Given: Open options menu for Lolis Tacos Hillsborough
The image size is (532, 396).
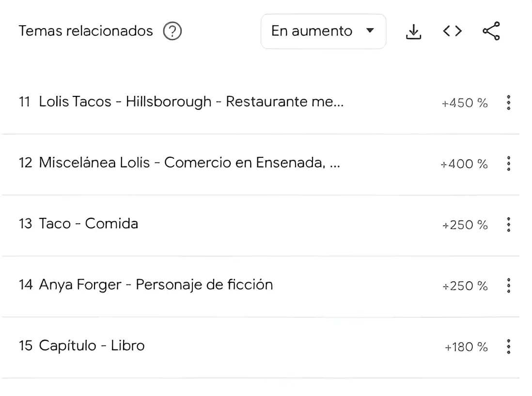Looking at the screenshot, I should tap(508, 103).
